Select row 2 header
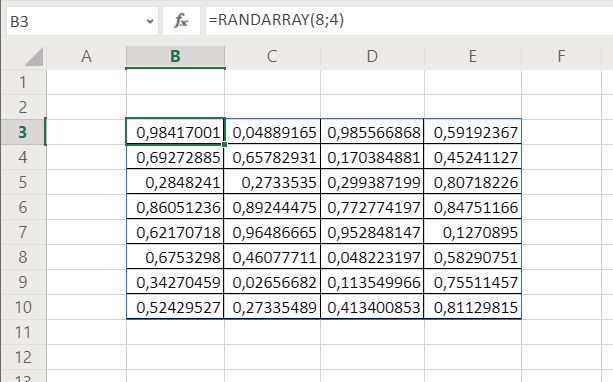The image size is (613, 382). [23, 107]
